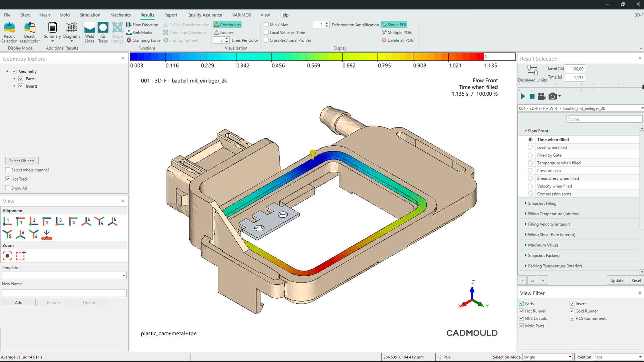Click the Update button in Result Selection
Viewport: 644px width, 362px height.
coord(616,280)
